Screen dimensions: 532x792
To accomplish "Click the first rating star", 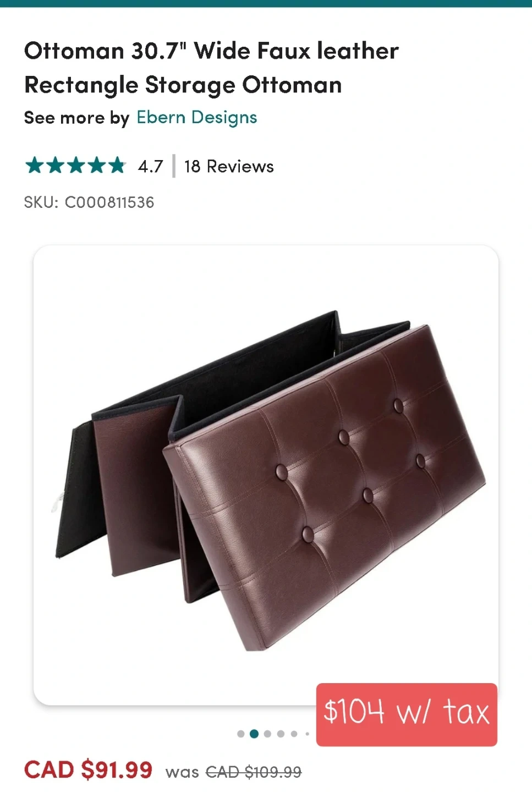I will (x=34, y=165).
